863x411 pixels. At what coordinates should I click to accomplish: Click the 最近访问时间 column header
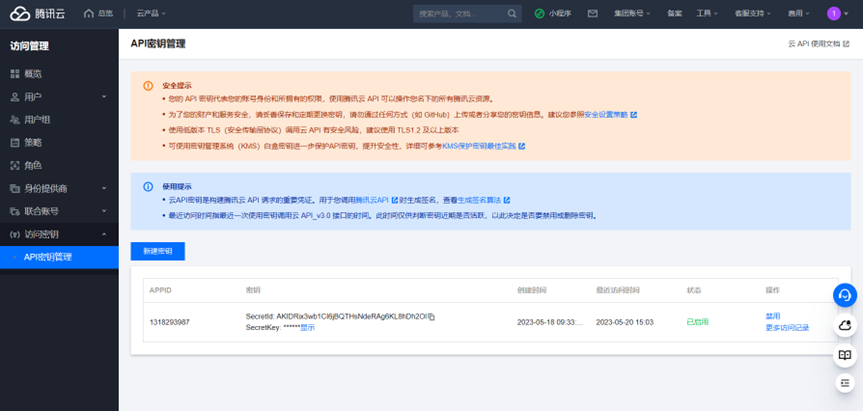[x=618, y=290]
